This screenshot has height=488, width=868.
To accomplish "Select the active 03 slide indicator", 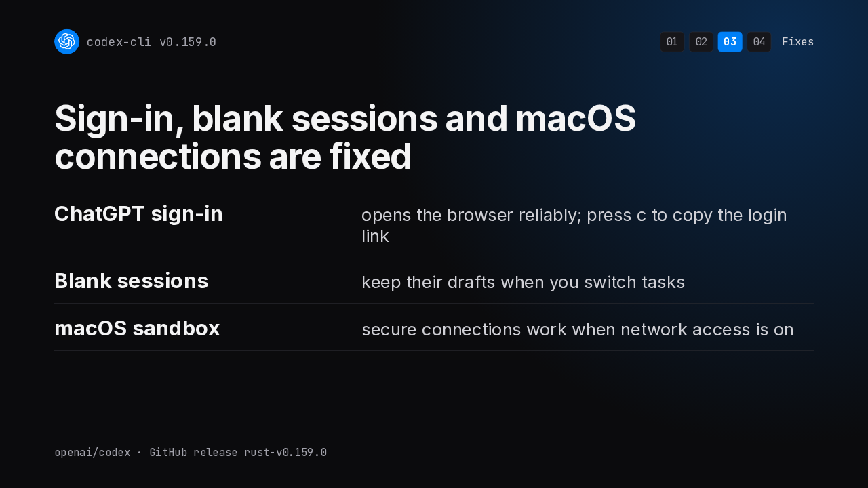I will (x=730, y=42).
